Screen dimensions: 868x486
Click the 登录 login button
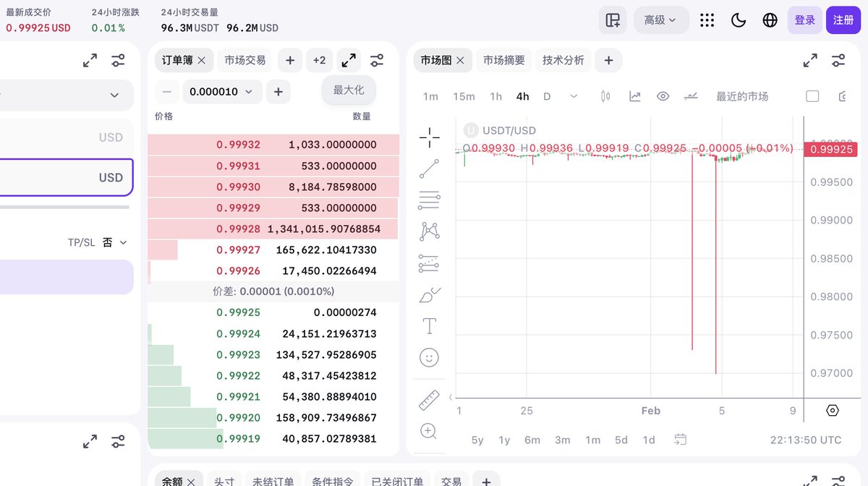pyautogui.click(x=805, y=20)
